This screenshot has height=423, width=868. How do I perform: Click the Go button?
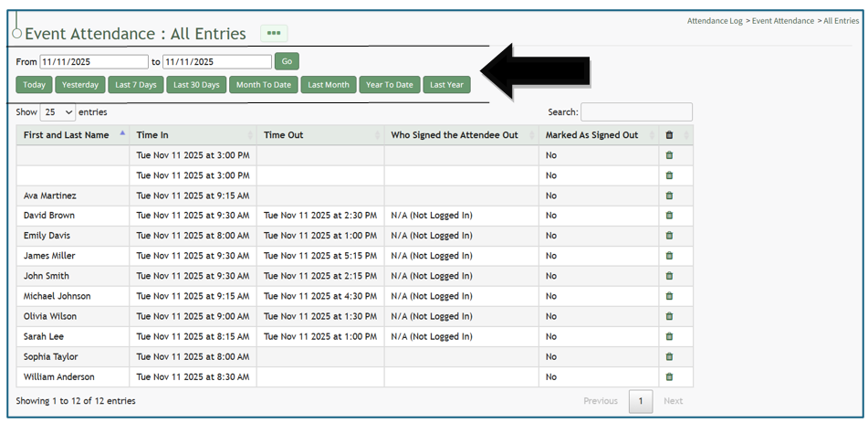(x=287, y=61)
